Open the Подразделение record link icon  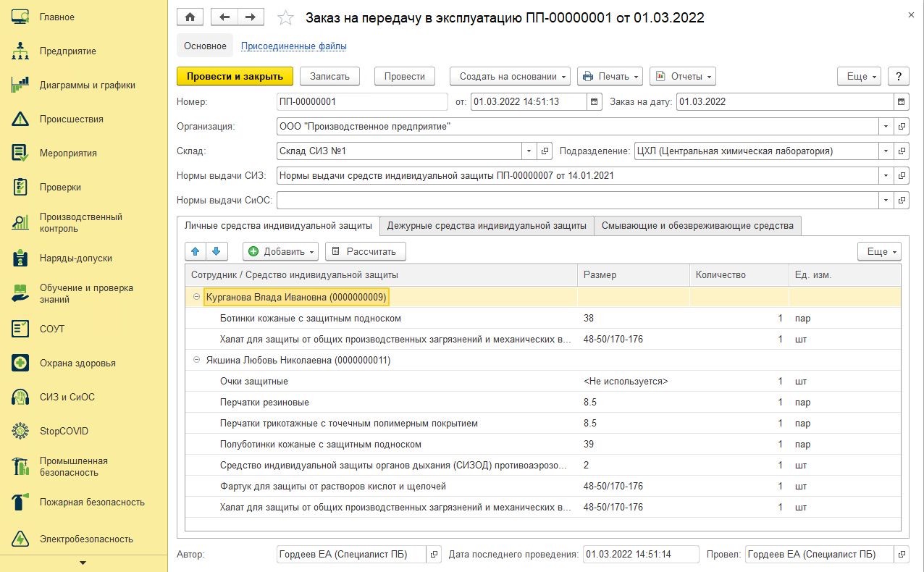coord(902,151)
